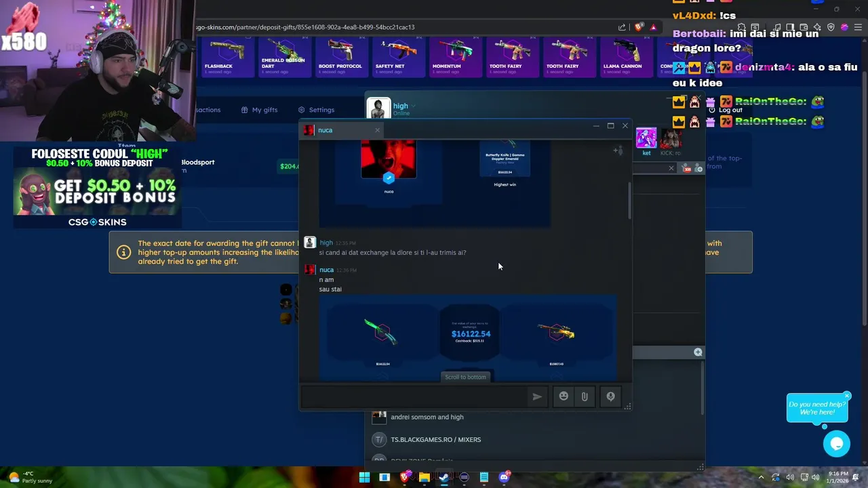Invite a friend to the nuca chat
The width and height of the screenshot is (868, 488).
[618, 150]
